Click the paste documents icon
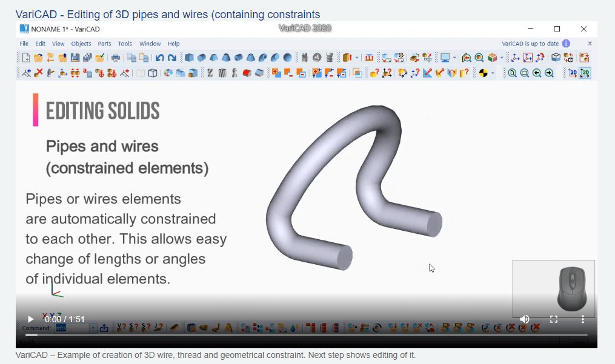Screen dimensions: 615x364 144,58
